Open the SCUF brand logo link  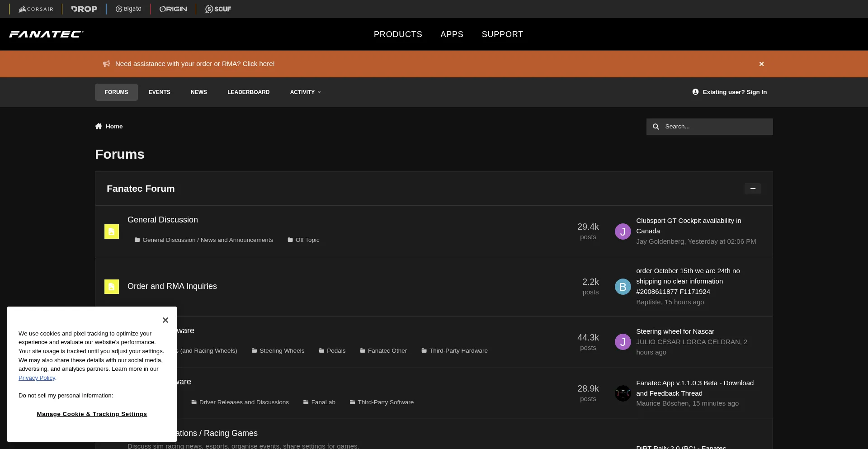tap(218, 9)
